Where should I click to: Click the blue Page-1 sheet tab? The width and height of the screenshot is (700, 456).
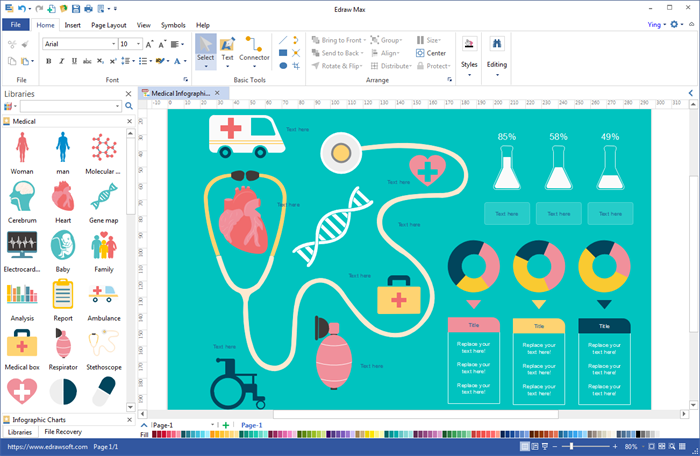[252, 425]
